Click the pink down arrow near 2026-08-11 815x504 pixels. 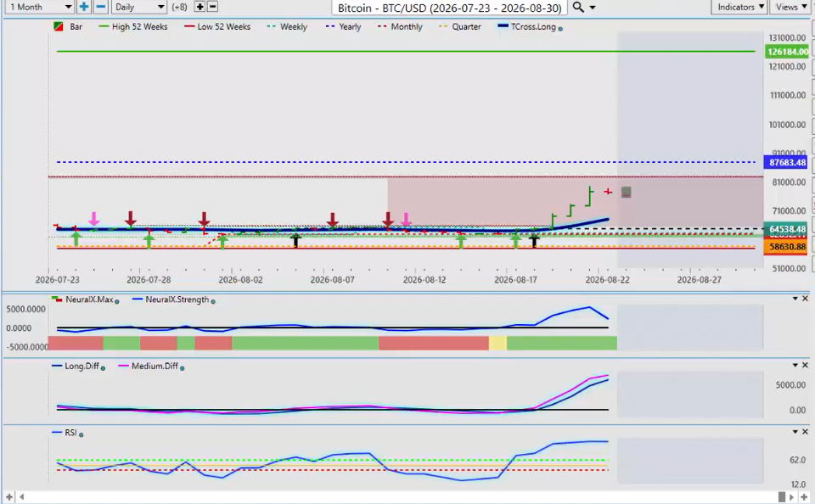tap(406, 219)
